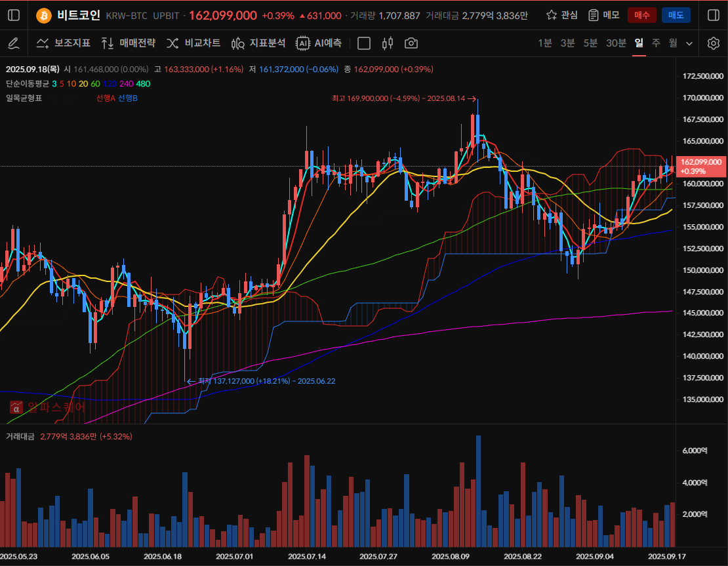Click the 2025.09.18(목) date readout
728x566 pixels.
tap(33, 69)
